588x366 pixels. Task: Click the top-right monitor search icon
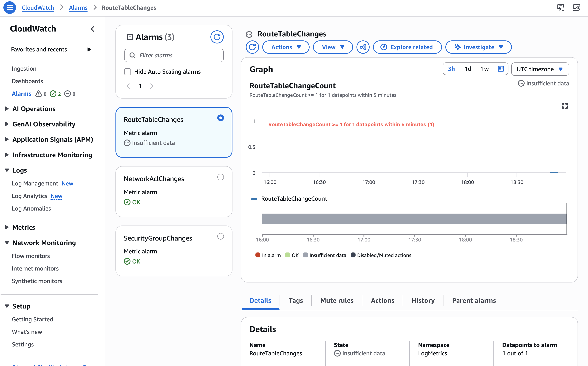(577, 8)
